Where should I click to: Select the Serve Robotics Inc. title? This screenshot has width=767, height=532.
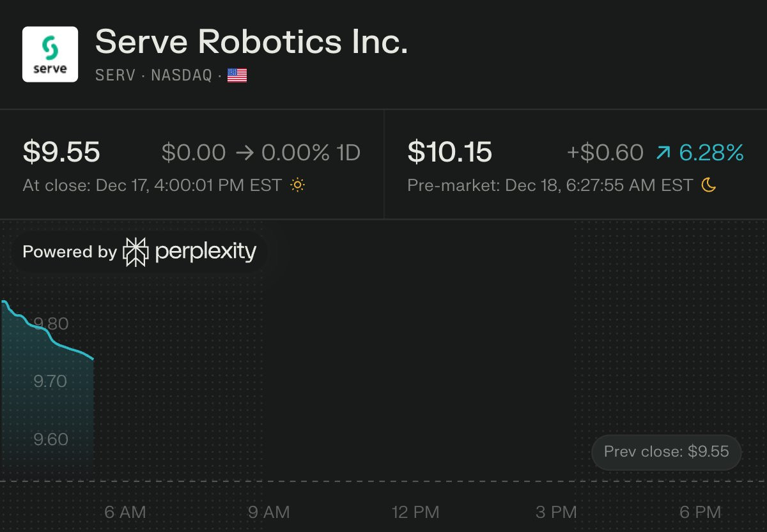(x=251, y=42)
